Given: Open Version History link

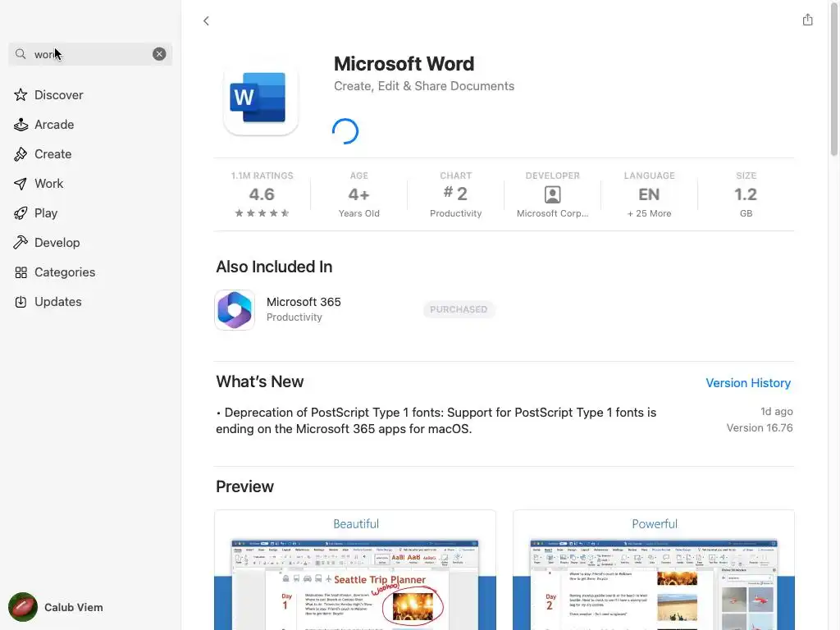Looking at the screenshot, I should (748, 383).
